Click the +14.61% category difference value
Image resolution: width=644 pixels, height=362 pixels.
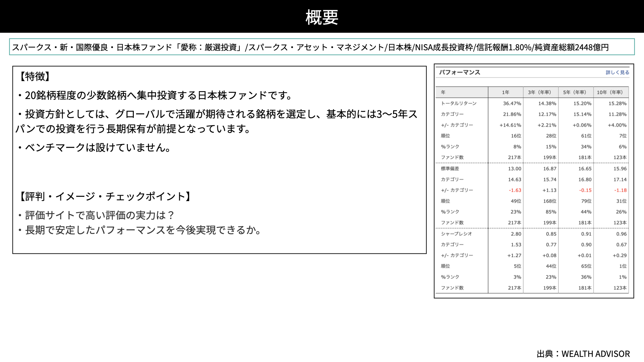tap(510, 125)
